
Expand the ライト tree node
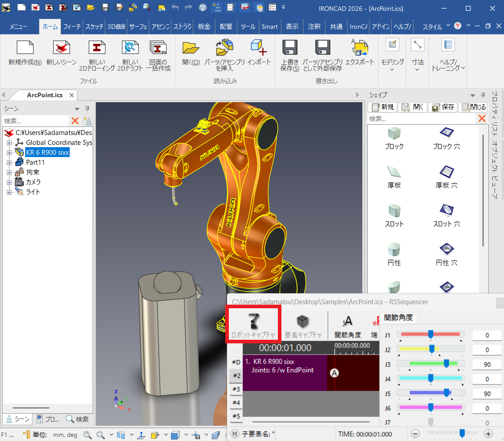click(x=9, y=192)
